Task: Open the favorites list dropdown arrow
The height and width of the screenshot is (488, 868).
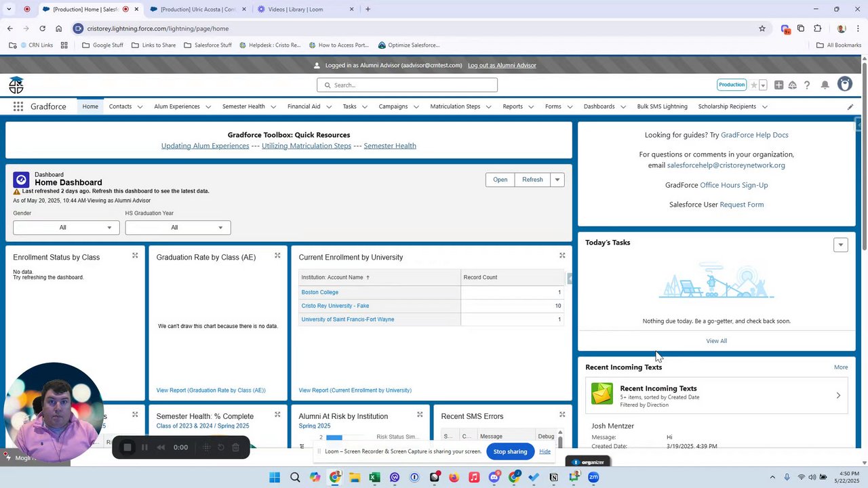Action: (x=763, y=85)
